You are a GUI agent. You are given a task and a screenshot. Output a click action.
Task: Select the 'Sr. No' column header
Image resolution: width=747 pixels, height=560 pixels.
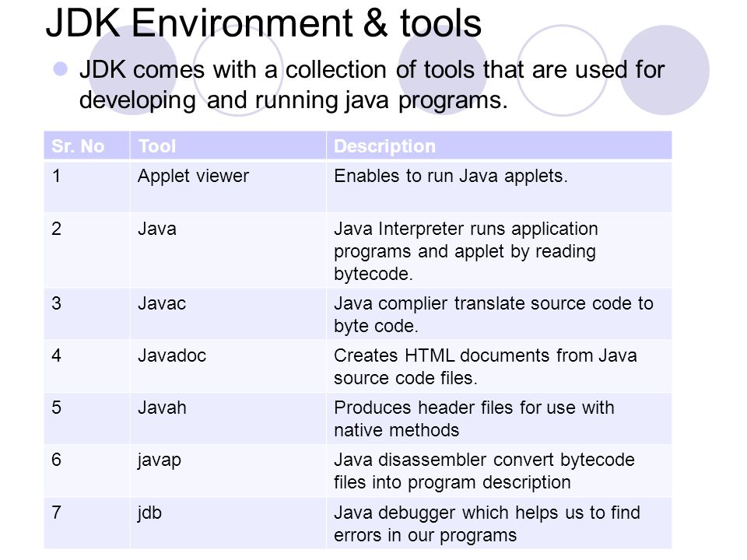[86, 145]
